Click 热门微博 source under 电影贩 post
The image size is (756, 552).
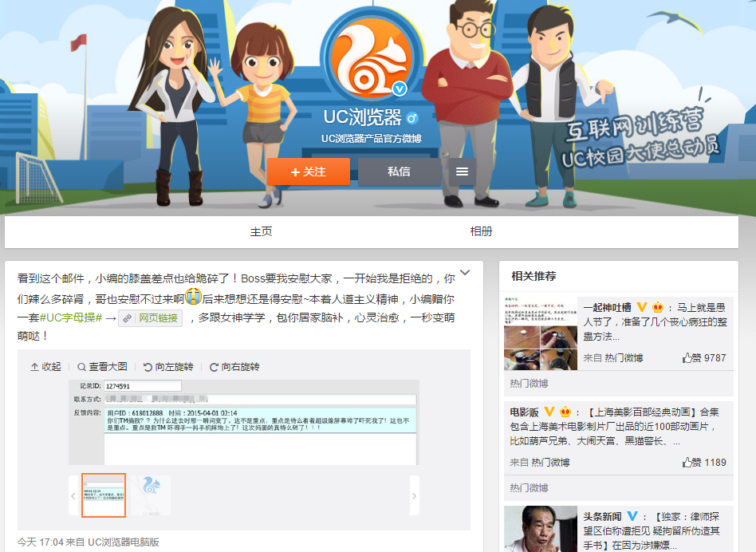550,463
